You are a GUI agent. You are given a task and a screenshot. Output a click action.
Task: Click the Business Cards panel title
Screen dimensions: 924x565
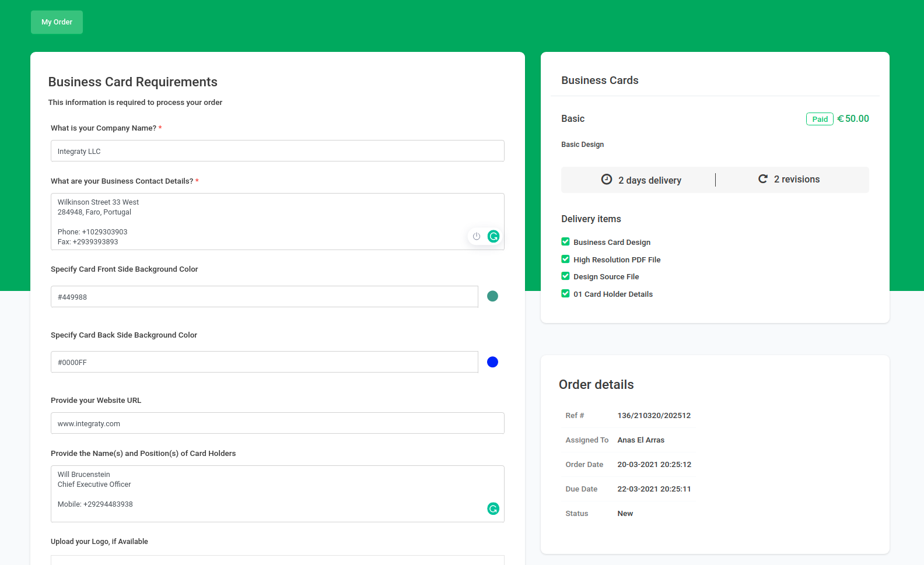point(600,80)
